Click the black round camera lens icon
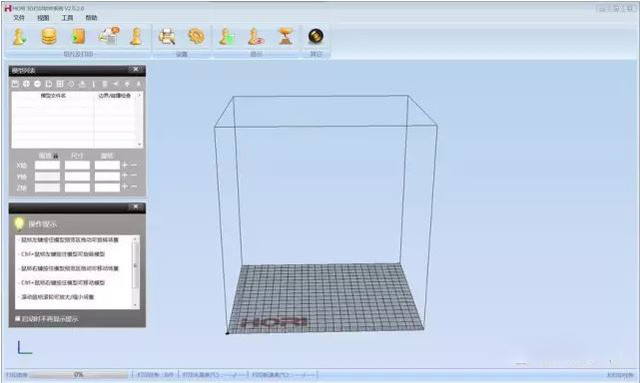 click(316, 36)
